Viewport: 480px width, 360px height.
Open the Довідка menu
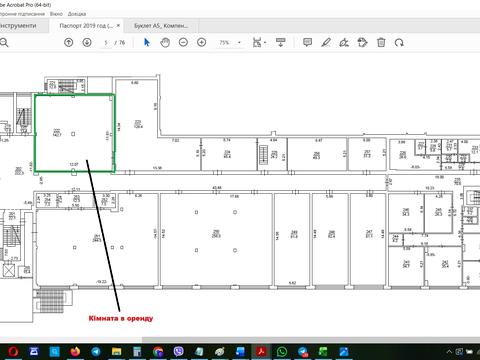77,14
